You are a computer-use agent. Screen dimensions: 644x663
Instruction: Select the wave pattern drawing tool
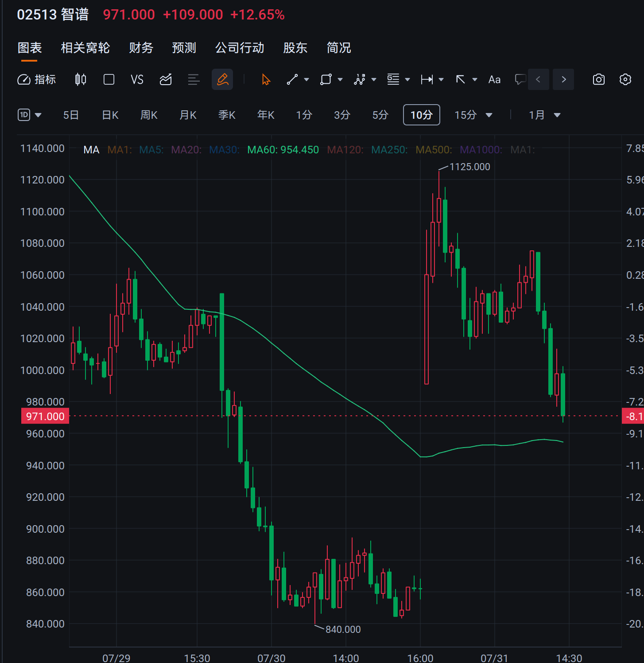point(360,79)
